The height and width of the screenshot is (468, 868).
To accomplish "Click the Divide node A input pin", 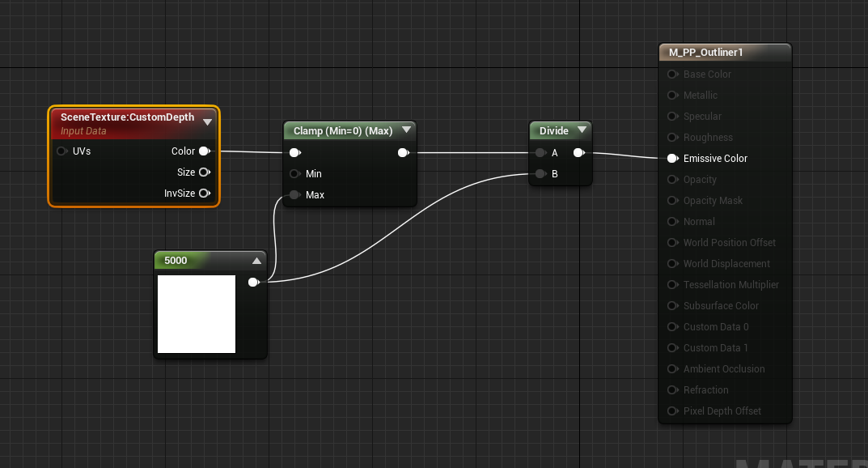I will (x=540, y=152).
